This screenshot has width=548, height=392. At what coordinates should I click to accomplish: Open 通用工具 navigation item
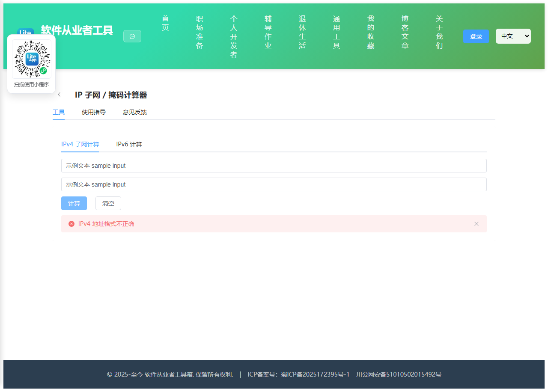(x=337, y=33)
